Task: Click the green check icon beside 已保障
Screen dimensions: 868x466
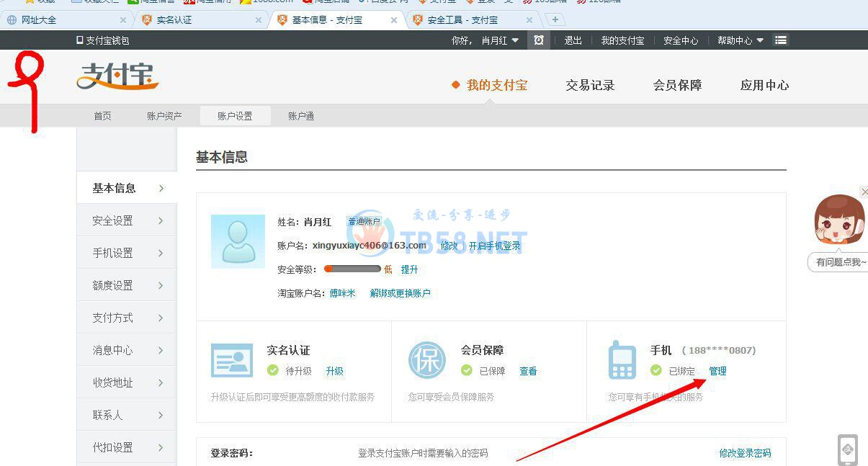Action: tap(467, 370)
